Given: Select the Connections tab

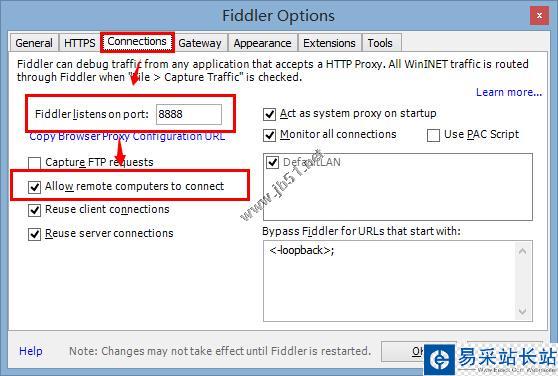Looking at the screenshot, I should (x=137, y=42).
